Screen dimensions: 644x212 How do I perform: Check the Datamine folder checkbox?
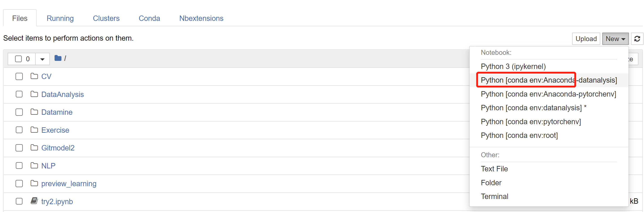click(x=19, y=112)
